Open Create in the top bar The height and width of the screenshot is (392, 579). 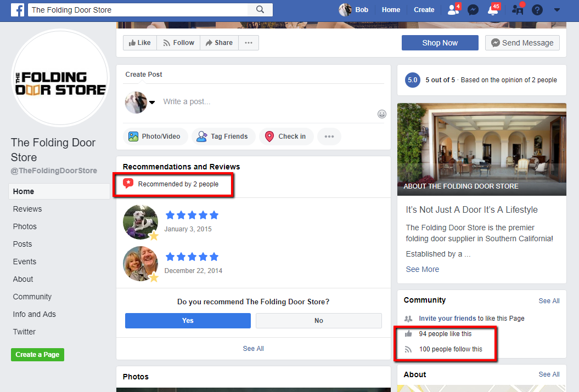(424, 10)
